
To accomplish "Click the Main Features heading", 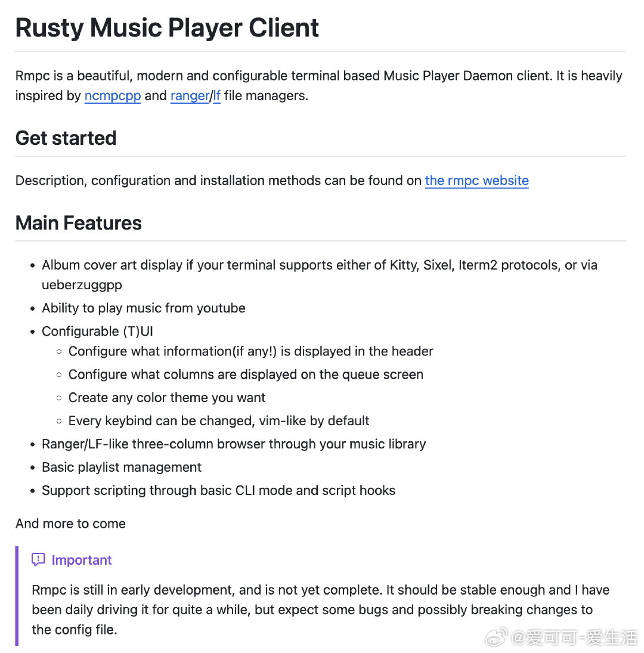I will point(79,223).
